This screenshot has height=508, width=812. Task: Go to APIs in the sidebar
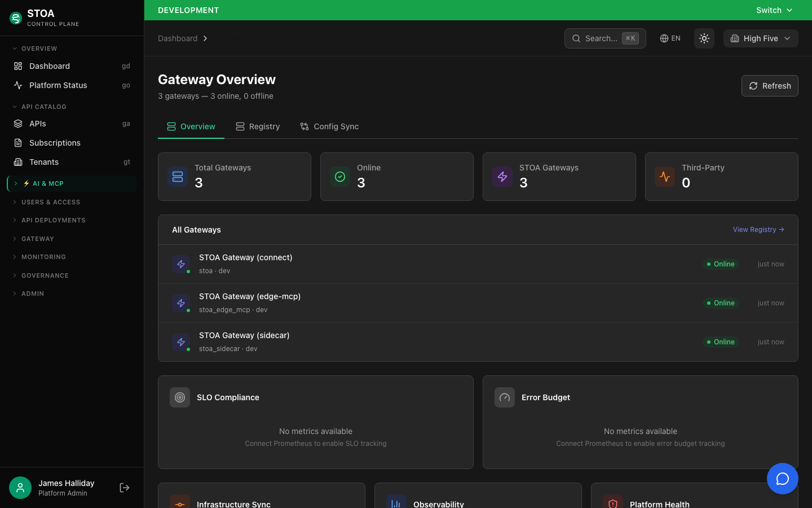pos(72,124)
